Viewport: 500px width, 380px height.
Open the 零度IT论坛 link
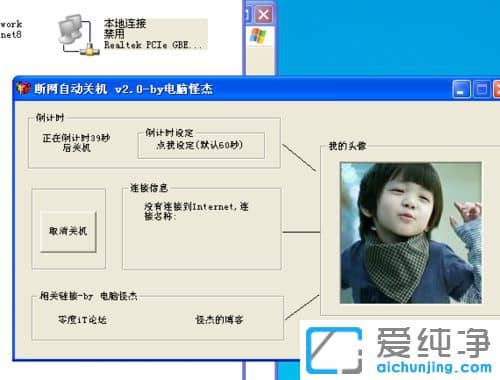82,320
